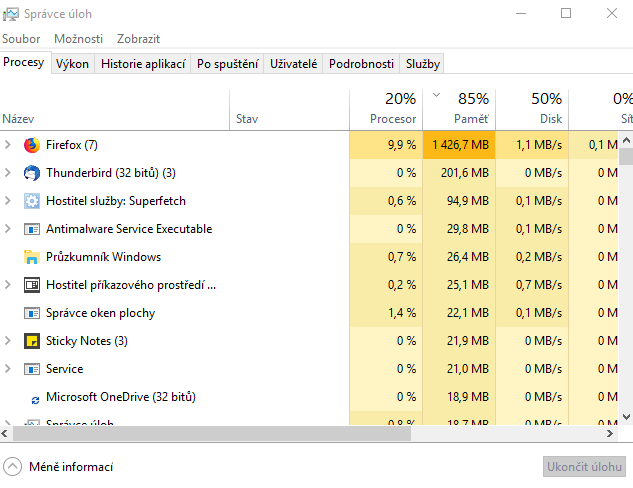Screen dimensions: 633x488
Task: Click the Antimalware Service Executable icon
Action: pyautogui.click(x=31, y=229)
